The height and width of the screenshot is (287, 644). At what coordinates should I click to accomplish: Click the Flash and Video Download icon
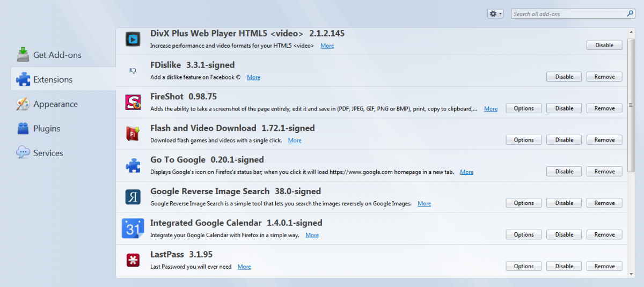click(x=133, y=134)
